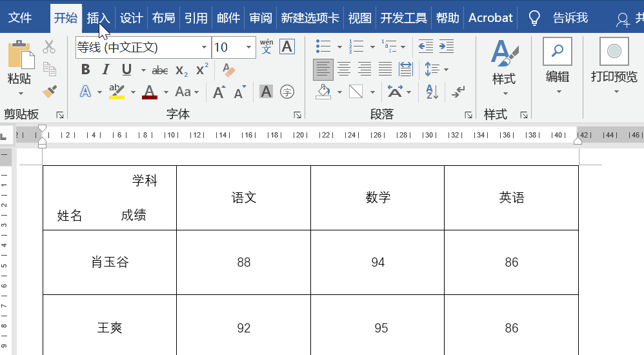Open underline style dropdown arrow

tap(143, 70)
